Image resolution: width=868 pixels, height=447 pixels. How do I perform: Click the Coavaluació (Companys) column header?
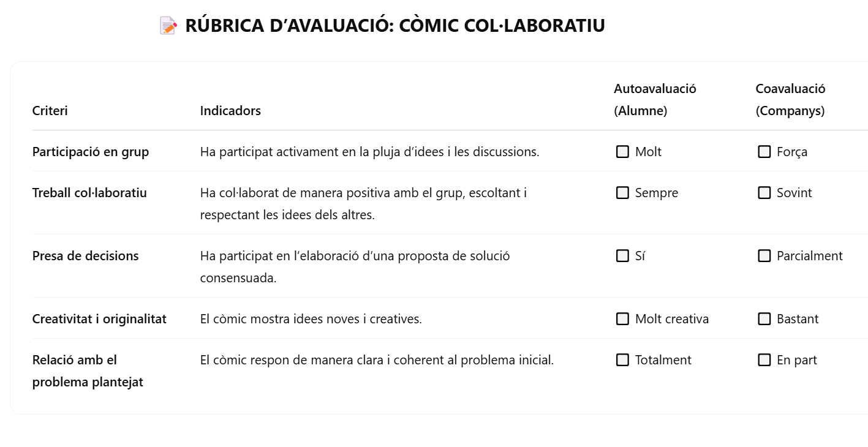click(790, 100)
